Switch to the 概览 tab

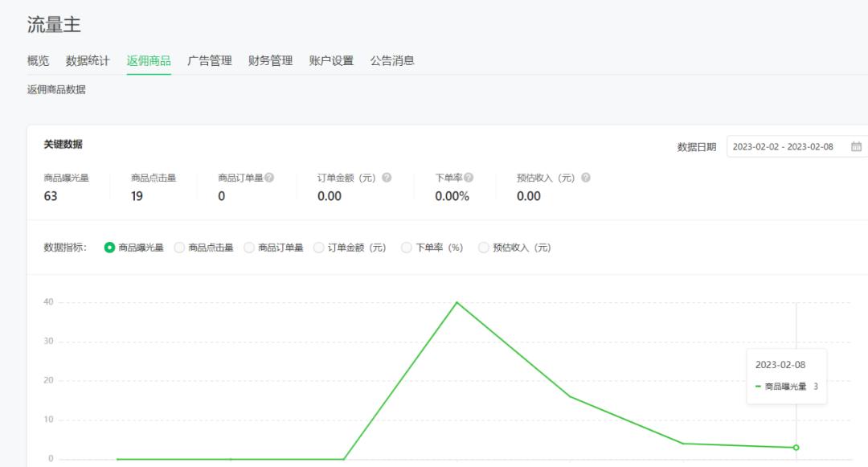point(37,60)
